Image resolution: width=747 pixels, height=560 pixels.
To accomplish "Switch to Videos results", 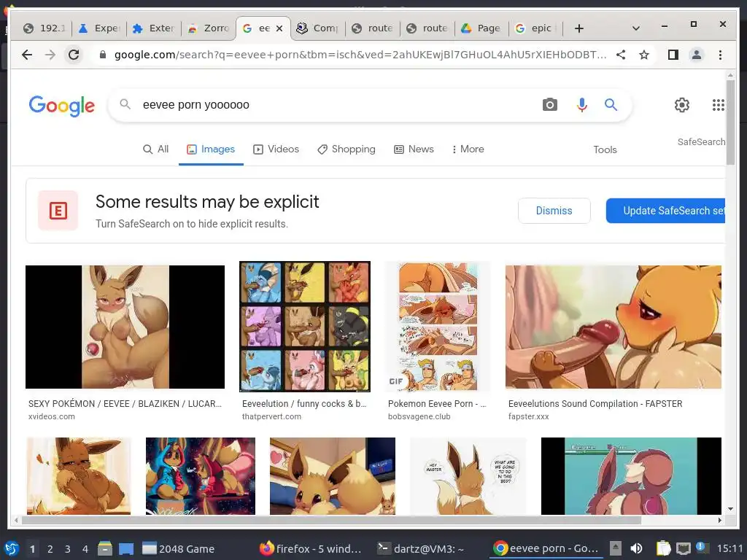I will tap(276, 149).
